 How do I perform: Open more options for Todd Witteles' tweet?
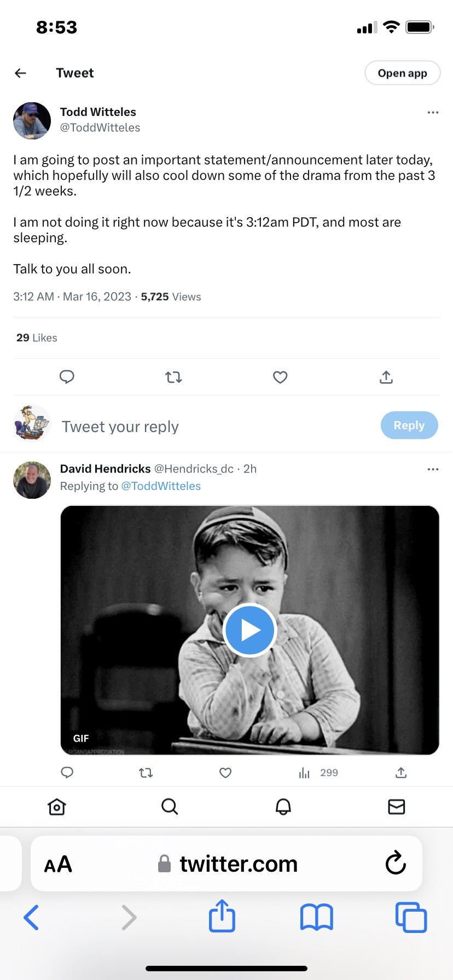pos(433,112)
